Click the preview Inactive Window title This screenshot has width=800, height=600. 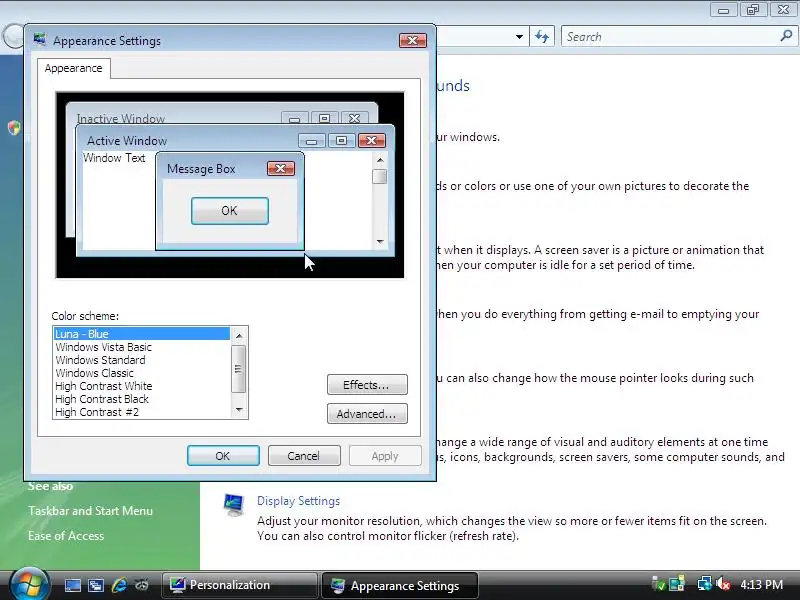click(x=121, y=118)
